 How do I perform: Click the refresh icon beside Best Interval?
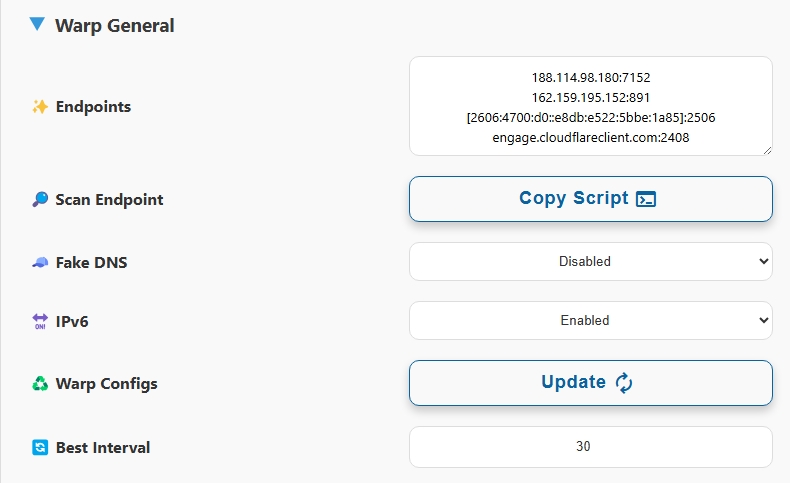pyautogui.click(x=40, y=447)
